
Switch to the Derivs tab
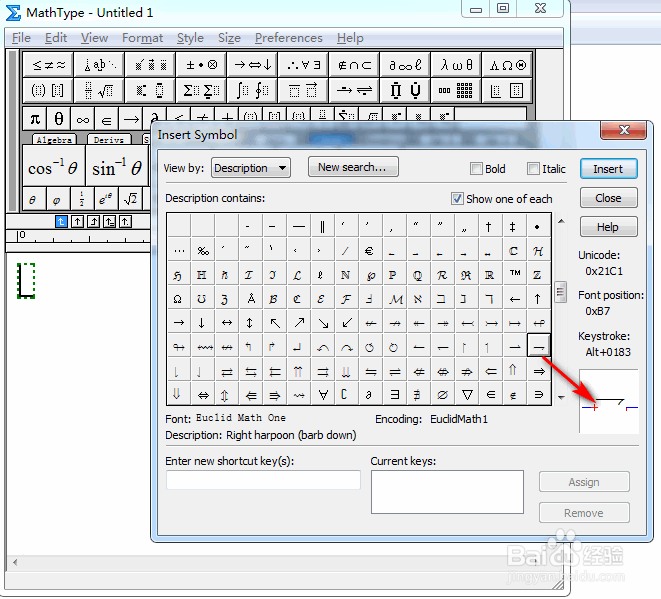[109, 140]
